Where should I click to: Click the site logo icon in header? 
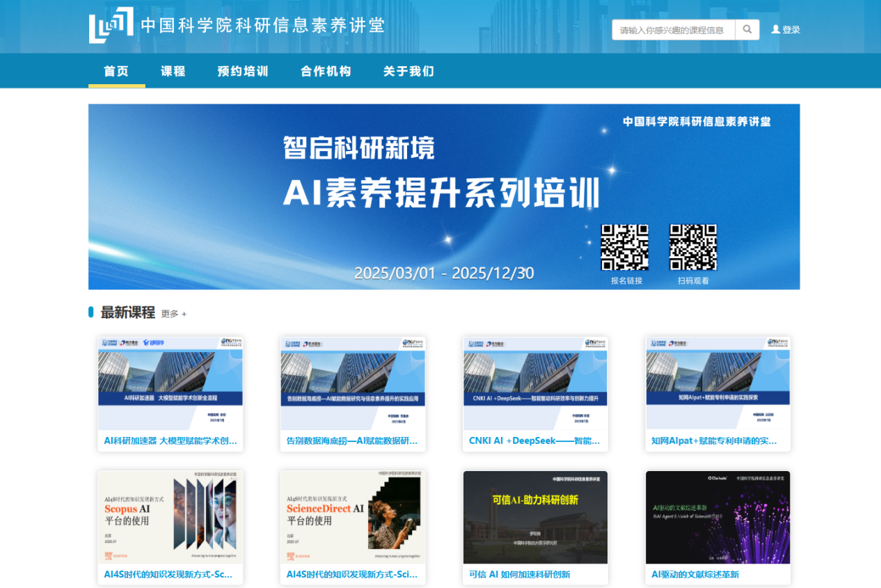(x=111, y=25)
